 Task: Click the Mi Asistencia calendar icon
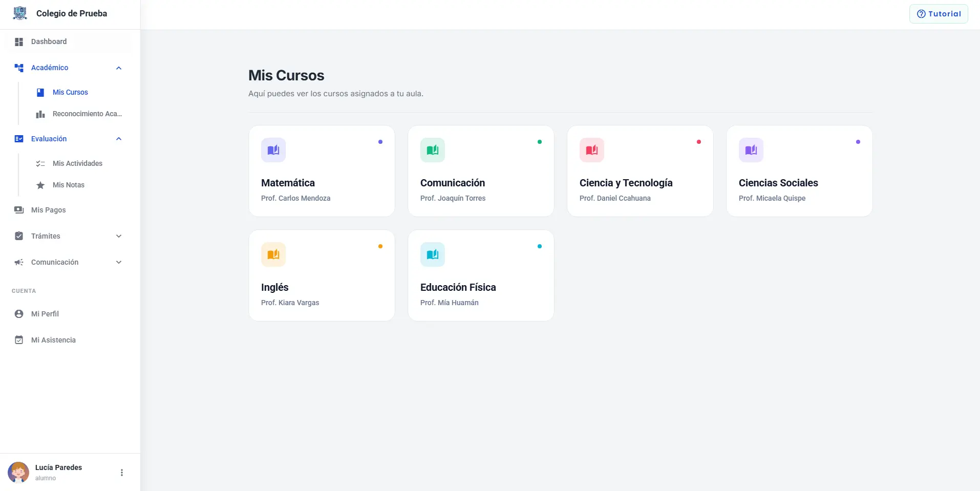coord(19,340)
